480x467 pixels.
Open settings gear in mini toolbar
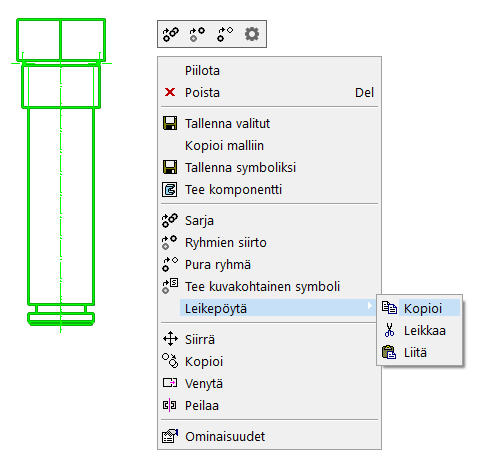click(252, 34)
